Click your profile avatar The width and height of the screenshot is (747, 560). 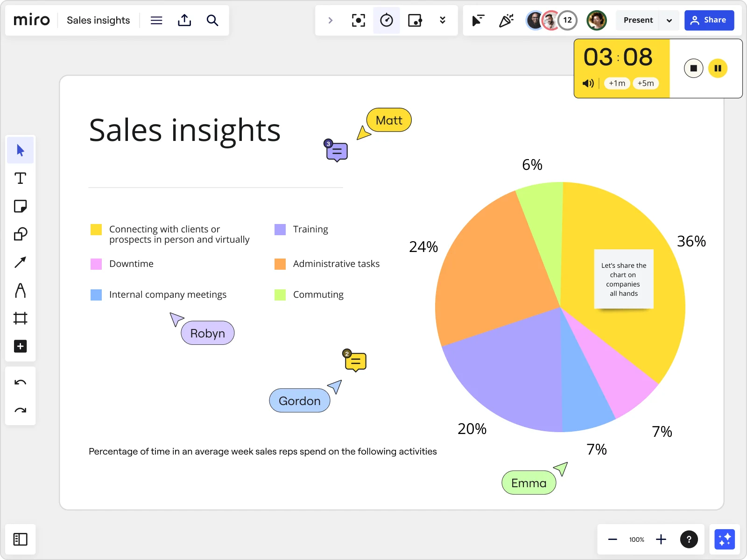click(597, 20)
